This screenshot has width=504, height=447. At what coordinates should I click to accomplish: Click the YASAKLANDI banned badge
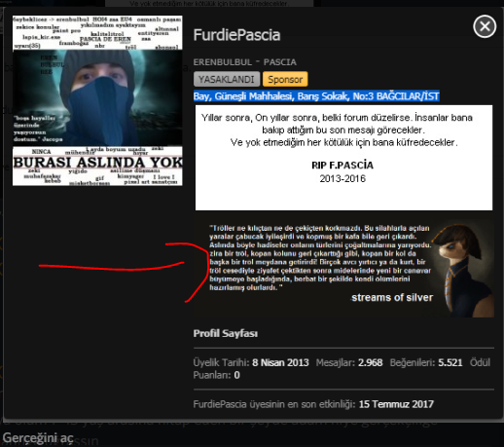tap(227, 79)
